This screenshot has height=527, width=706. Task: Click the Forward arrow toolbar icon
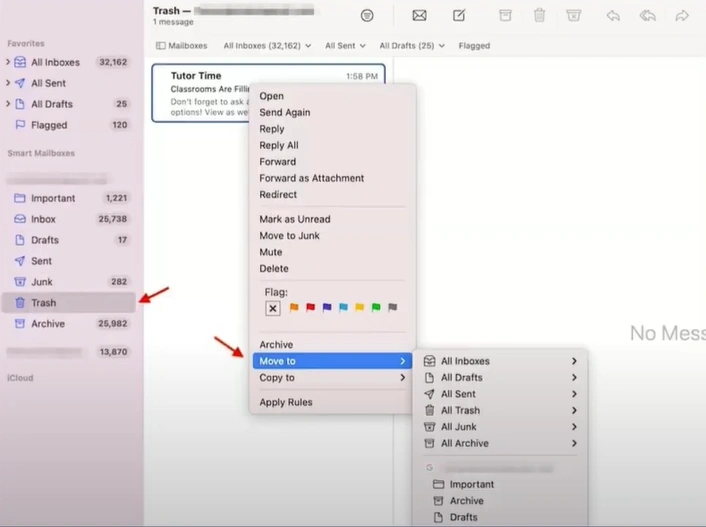coord(682,16)
